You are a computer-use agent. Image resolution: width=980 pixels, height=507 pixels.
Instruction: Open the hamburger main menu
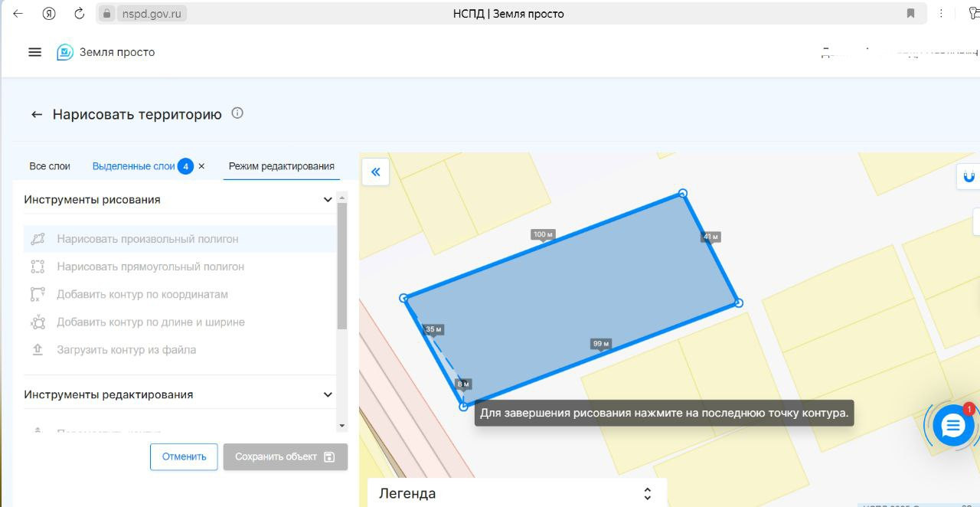tap(34, 52)
